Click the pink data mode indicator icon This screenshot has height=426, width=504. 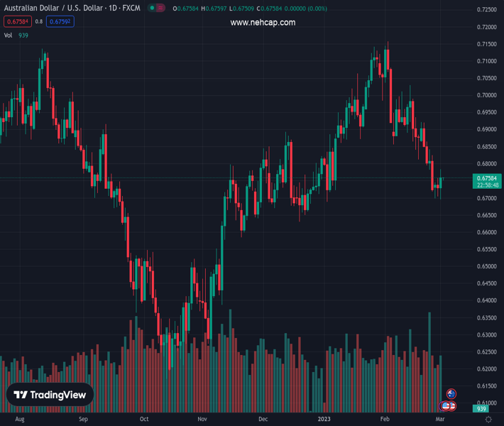tap(162, 9)
